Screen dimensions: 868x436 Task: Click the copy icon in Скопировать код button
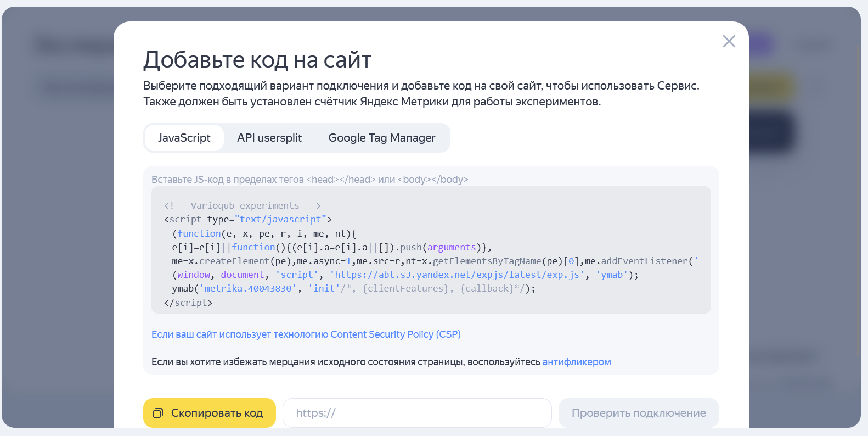tap(158, 413)
